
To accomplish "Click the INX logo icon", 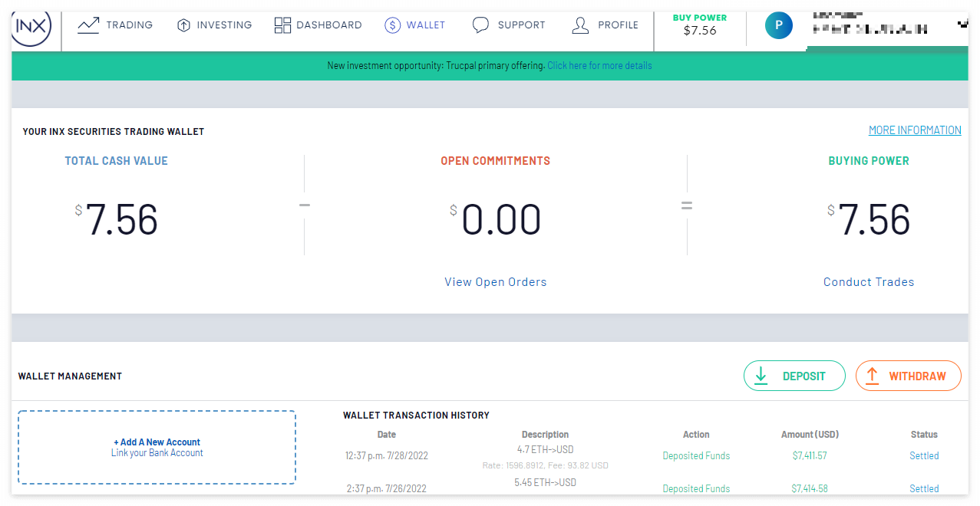I will pyautogui.click(x=31, y=28).
